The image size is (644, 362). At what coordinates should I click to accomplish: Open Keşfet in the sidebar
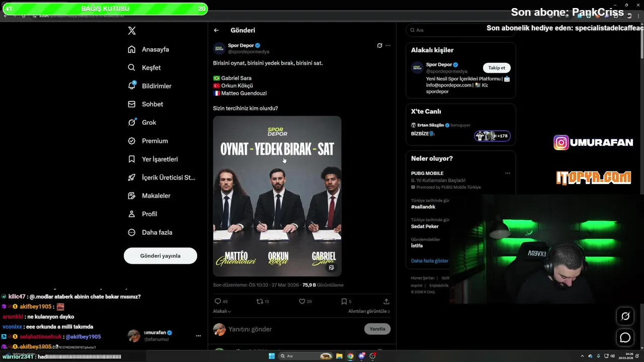(x=144, y=67)
